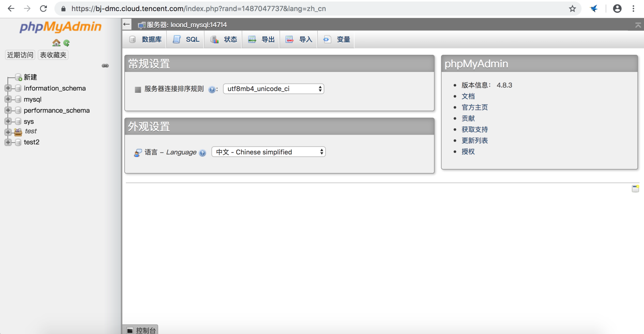Open the 授权 link

pyautogui.click(x=468, y=152)
